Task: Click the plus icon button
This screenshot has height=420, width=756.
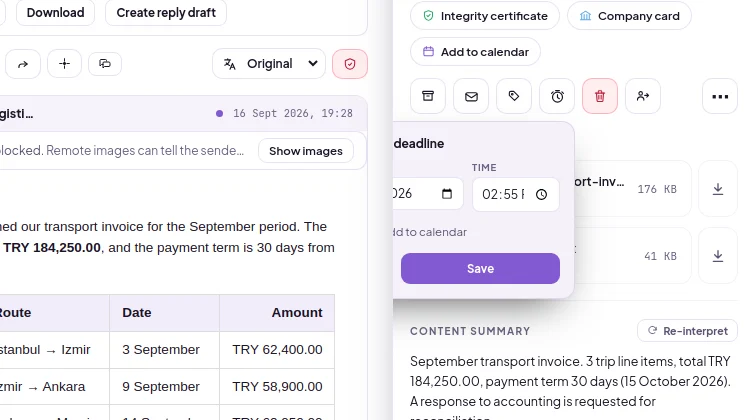Action: (x=64, y=64)
